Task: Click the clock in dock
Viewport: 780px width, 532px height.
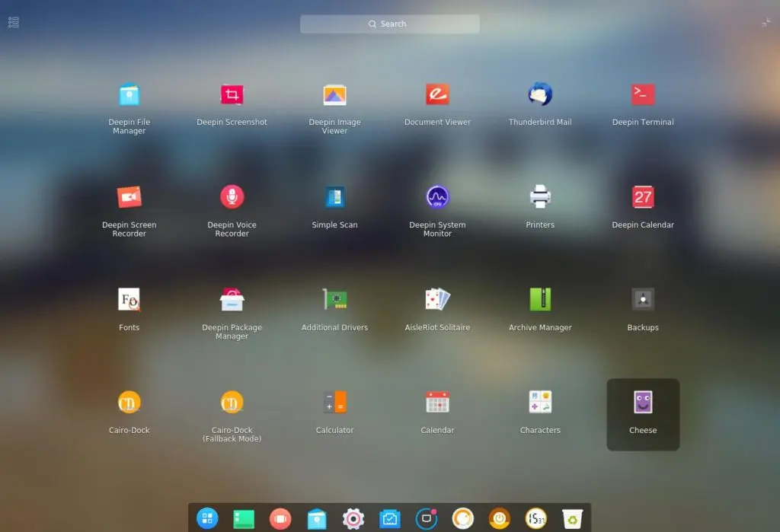Action: (x=535, y=518)
